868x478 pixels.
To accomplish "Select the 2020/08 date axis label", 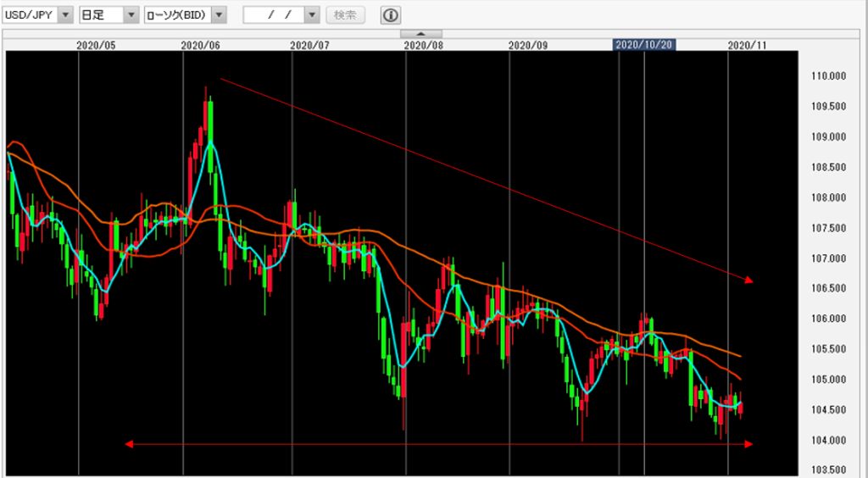I will 424,44.
